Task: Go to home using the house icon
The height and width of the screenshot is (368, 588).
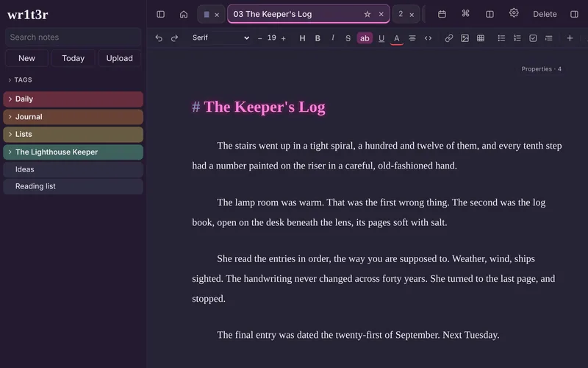Action: click(183, 14)
